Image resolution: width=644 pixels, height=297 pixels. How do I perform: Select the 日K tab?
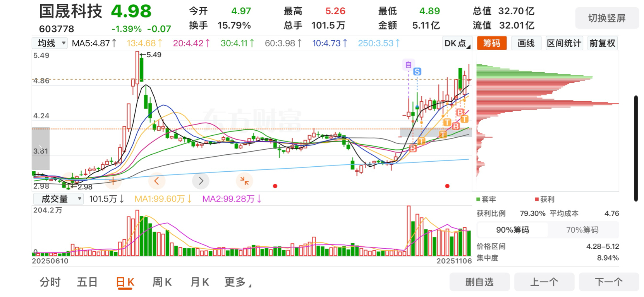(x=125, y=282)
